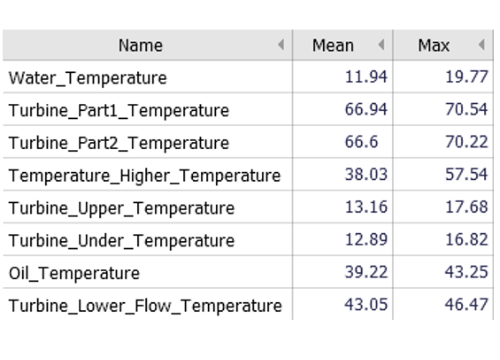The image size is (500, 360).
Task: Select the Turbine_Upper_Temperature row name
Action: [122, 208]
